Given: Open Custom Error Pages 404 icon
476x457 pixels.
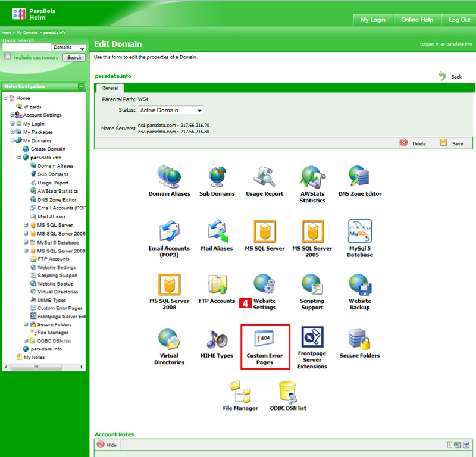Looking at the screenshot, I should coord(264,338).
